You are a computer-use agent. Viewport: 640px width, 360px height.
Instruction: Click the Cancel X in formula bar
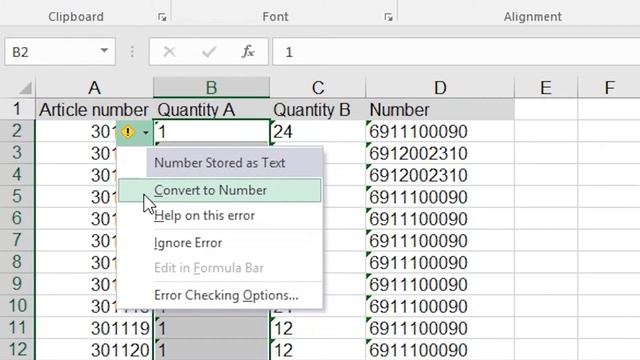[169, 52]
